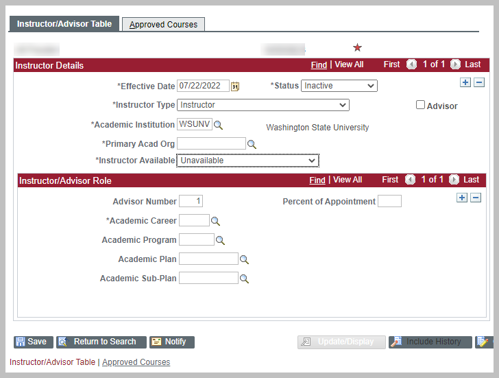
Task: Look up Academic Career values
Action: [x=215, y=221]
